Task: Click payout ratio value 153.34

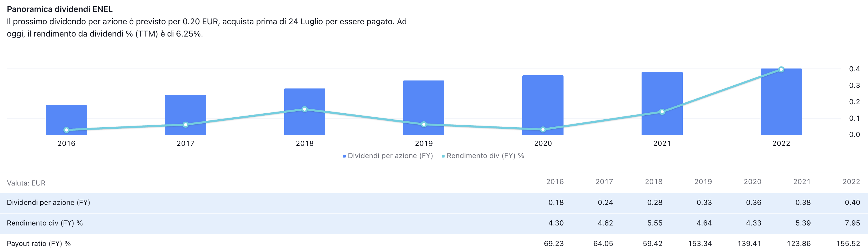Action: pyautogui.click(x=700, y=244)
